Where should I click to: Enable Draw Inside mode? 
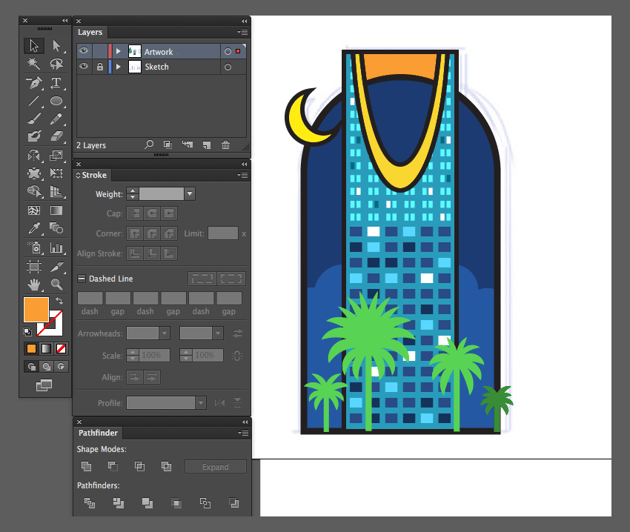61,366
